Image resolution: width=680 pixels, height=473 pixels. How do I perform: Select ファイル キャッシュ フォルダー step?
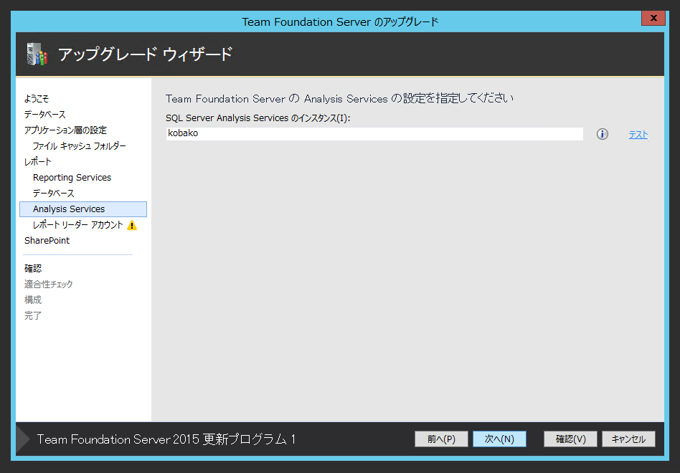(79, 146)
